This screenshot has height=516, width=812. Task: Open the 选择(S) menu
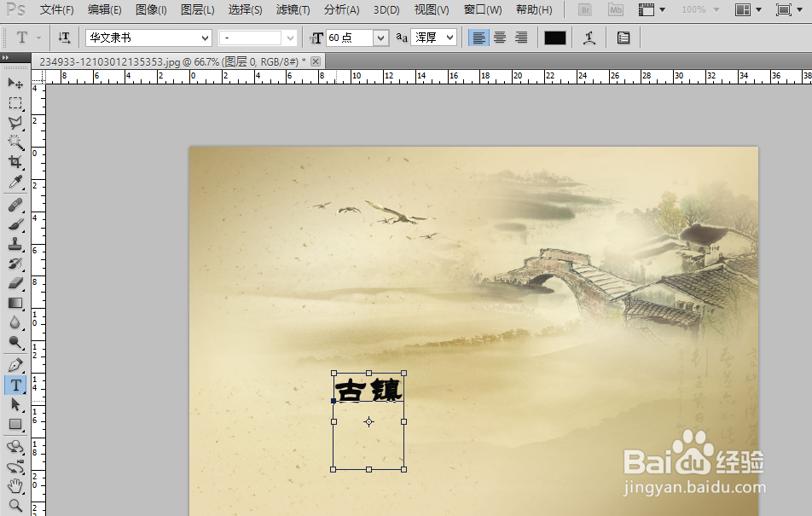click(x=245, y=10)
